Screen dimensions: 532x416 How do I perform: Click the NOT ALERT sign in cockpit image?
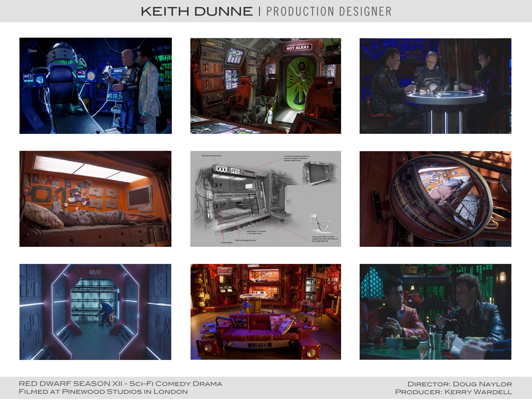click(x=298, y=47)
